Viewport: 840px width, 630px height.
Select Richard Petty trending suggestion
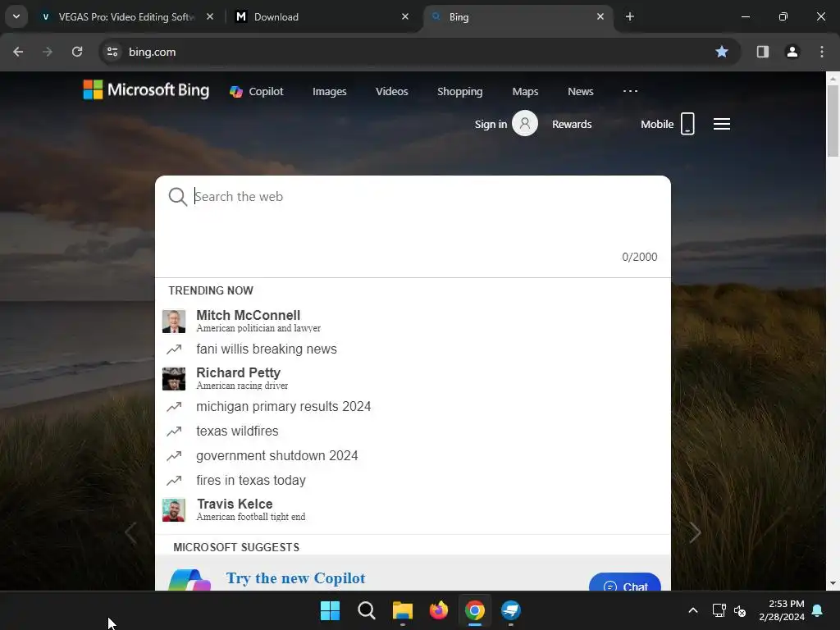(413, 378)
